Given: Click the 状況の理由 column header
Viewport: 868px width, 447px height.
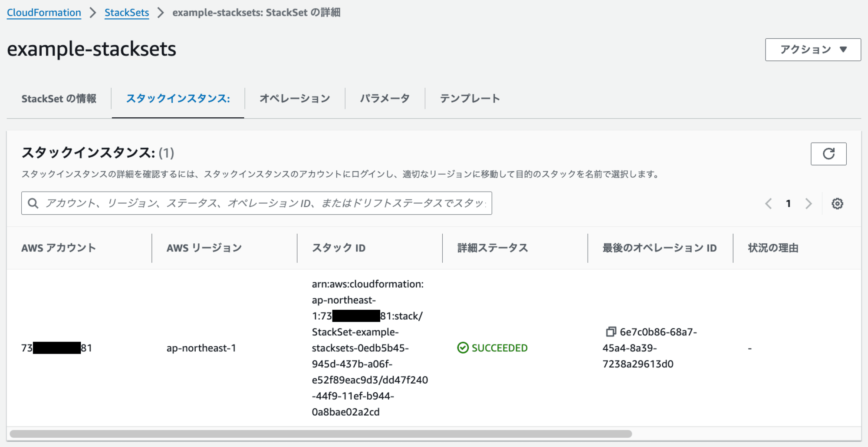Looking at the screenshot, I should [x=773, y=248].
